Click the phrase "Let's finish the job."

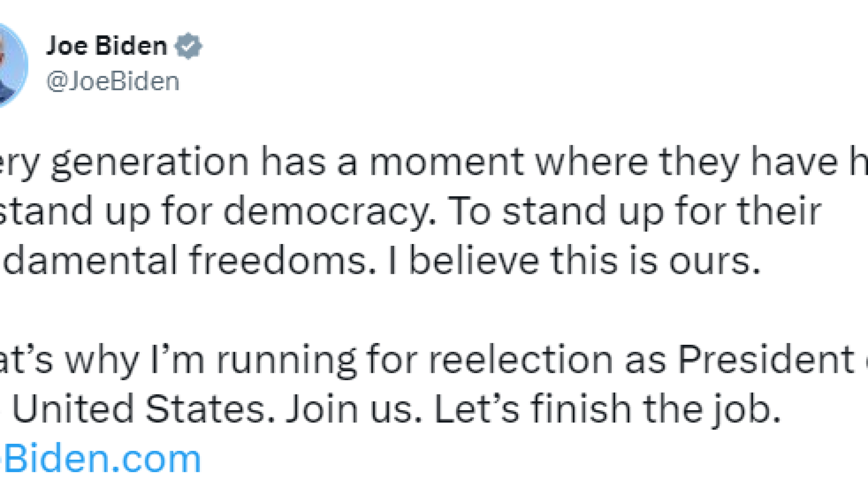coord(607,409)
